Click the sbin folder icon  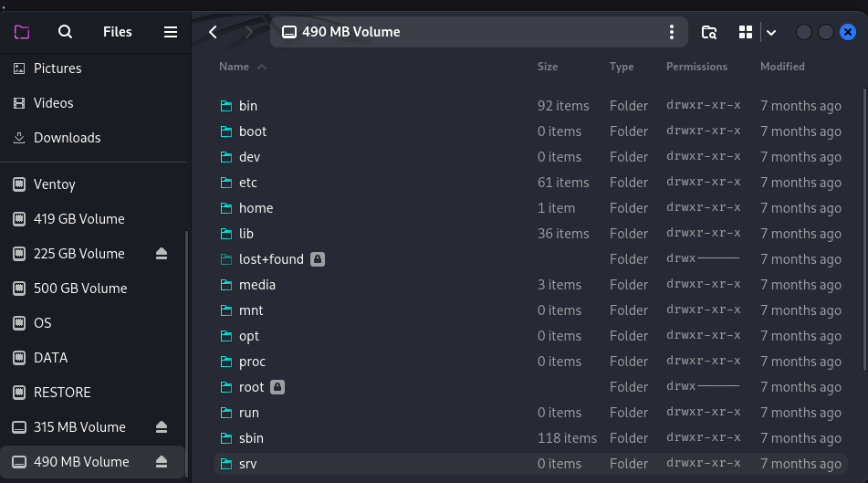coord(225,438)
